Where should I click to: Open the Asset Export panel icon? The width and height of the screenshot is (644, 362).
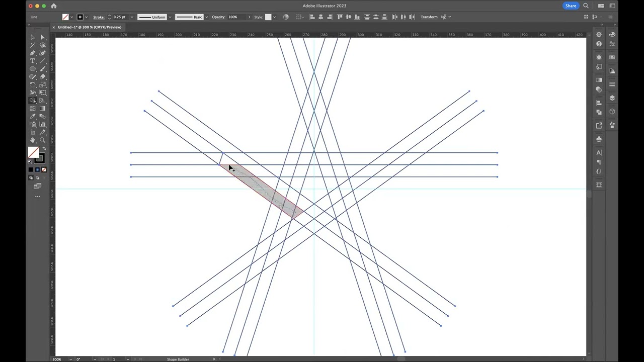(x=599, y=125)
